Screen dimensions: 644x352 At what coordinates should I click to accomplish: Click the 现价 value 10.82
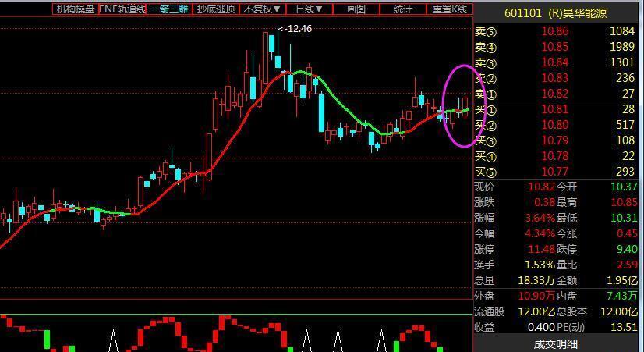click(541, 187)
